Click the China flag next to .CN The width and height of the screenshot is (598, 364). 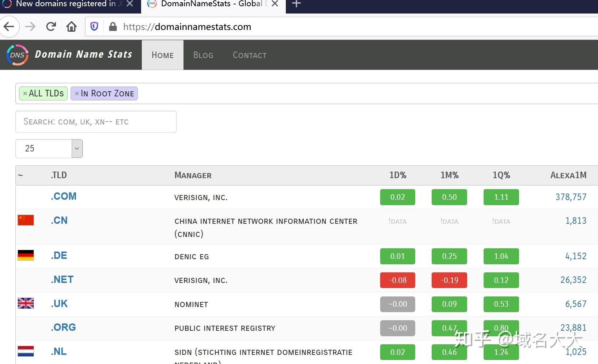26,220
